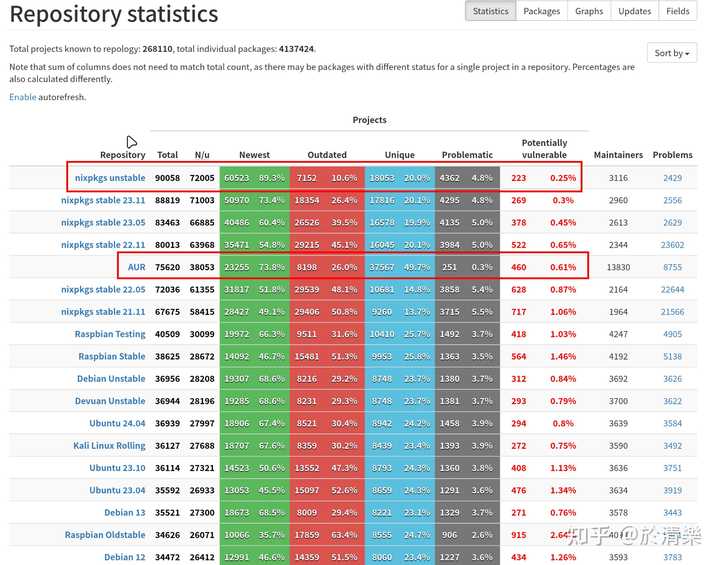Select the Repository statistics page heading
The width and height of the screenshot is (720, 565).
click(113, 14)
